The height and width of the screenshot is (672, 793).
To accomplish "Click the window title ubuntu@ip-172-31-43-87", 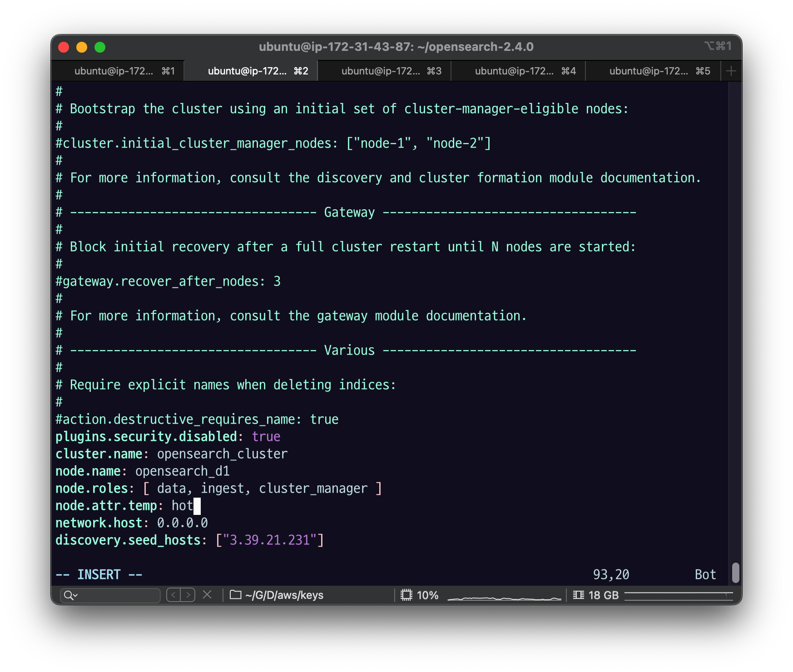I will (396, 47).
